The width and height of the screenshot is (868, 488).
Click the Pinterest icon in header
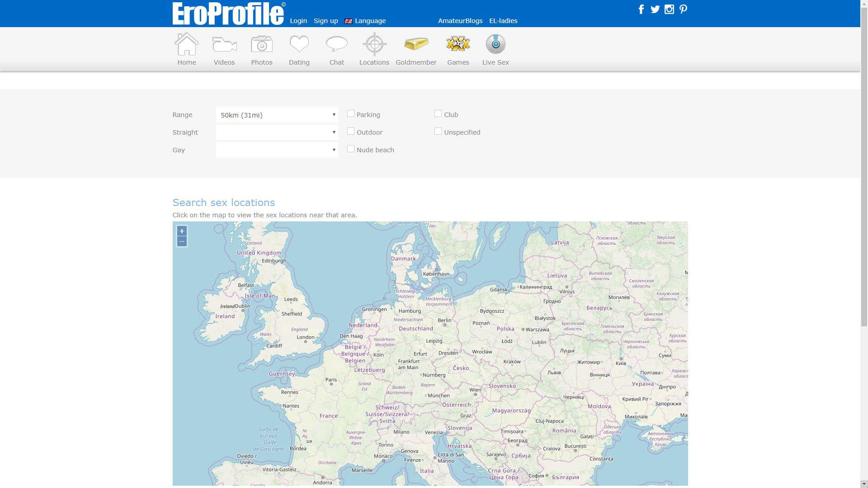click(x=683, y=9)
